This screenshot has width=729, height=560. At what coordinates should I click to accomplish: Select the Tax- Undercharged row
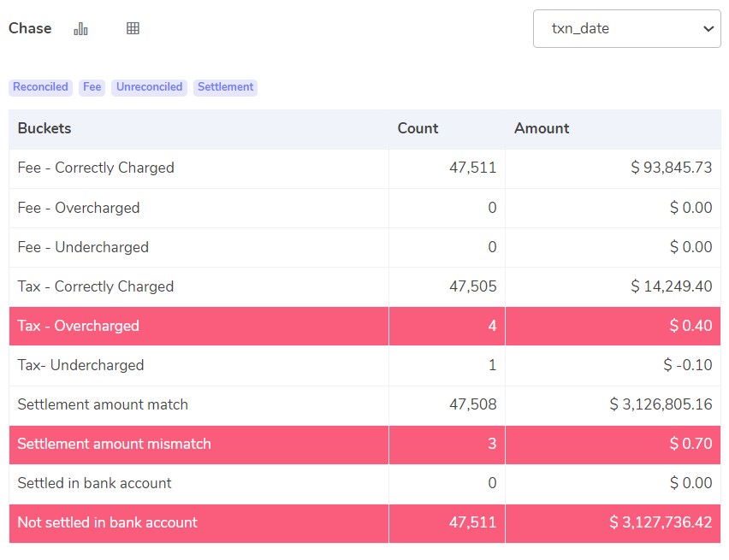365,365
